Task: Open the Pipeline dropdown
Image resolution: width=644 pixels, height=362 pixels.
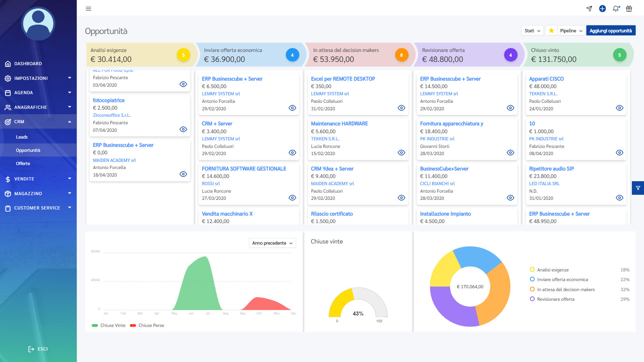Action: (571, 31)
